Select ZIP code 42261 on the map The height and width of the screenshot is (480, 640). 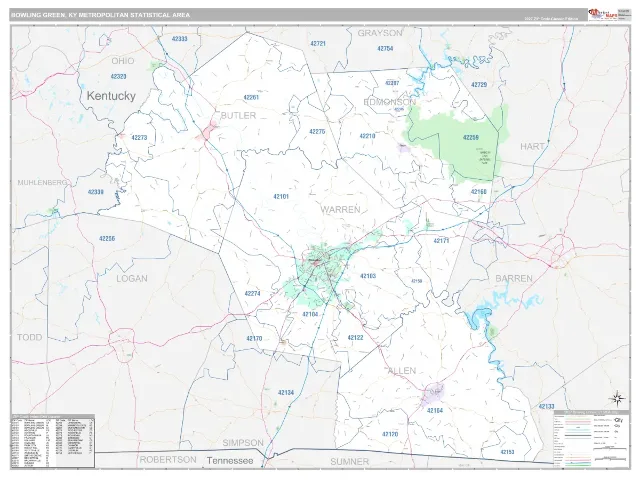[251, 98]
